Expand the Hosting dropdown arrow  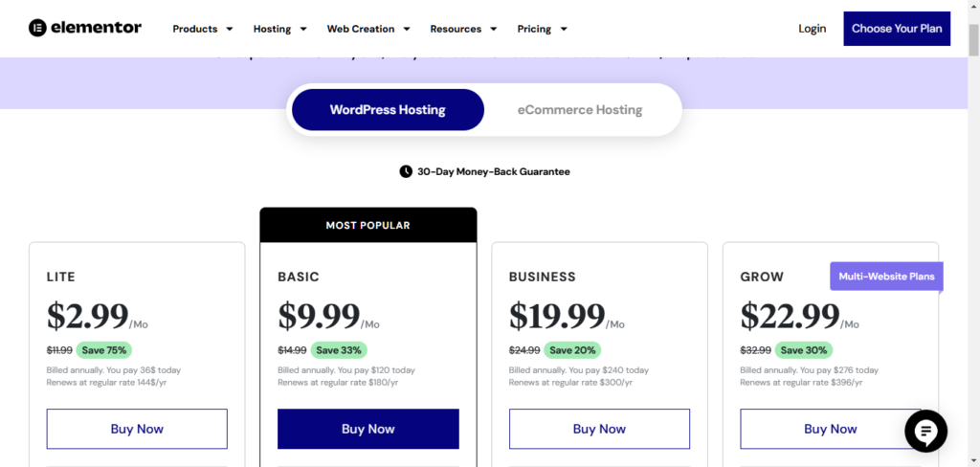pos(303,29)
